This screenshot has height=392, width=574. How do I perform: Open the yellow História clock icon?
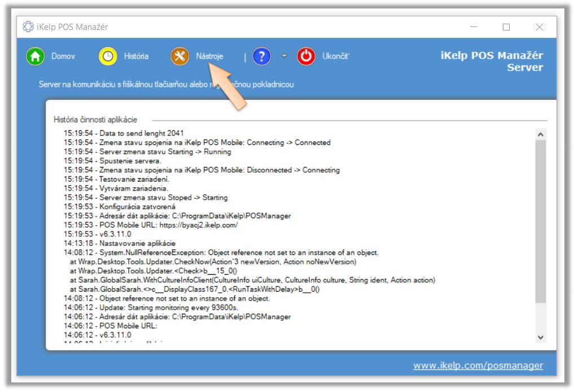(108, 56)
